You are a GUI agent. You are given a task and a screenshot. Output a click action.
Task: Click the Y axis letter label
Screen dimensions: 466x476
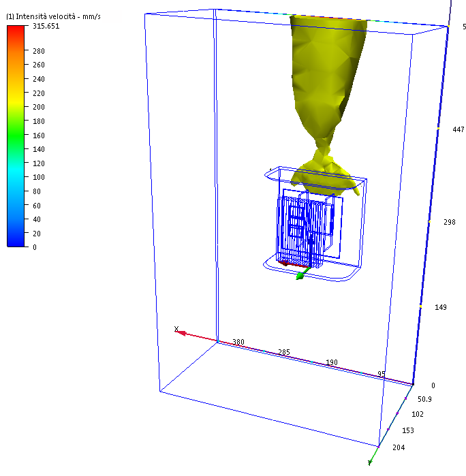369,463
